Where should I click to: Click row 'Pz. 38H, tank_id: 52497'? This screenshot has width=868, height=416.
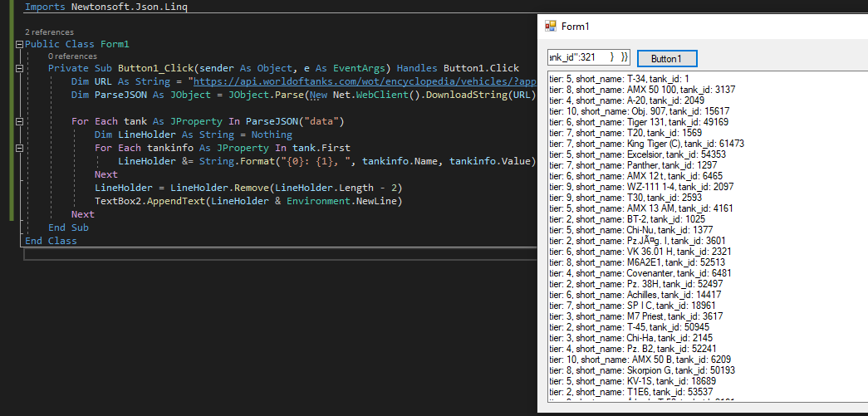tap(635, 284)
